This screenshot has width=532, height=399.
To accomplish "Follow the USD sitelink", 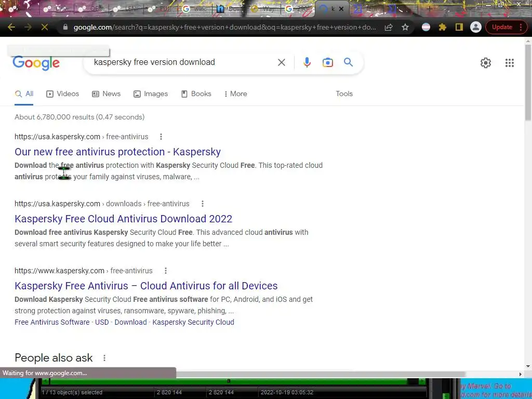I will (x=102, y=322).
